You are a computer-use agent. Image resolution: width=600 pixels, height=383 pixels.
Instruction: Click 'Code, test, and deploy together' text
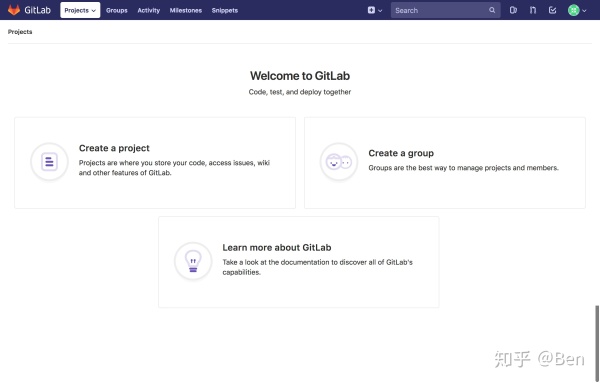(x=300, y=92)
